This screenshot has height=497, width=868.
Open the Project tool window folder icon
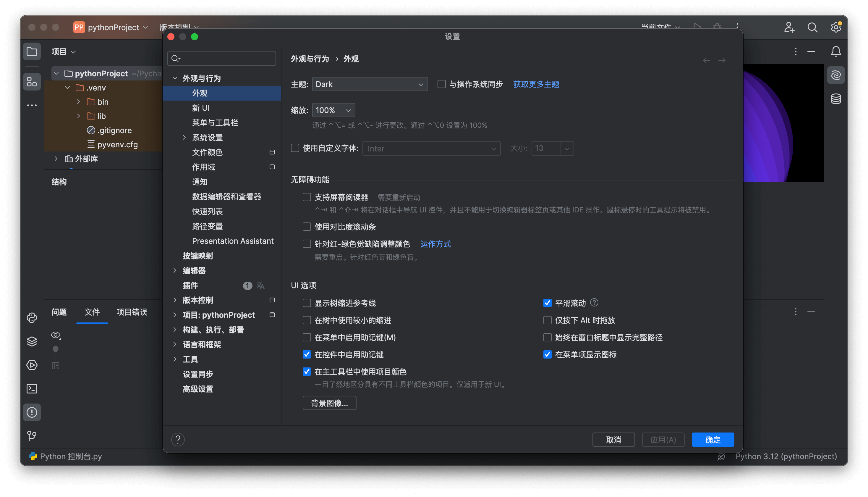(32, 51)
